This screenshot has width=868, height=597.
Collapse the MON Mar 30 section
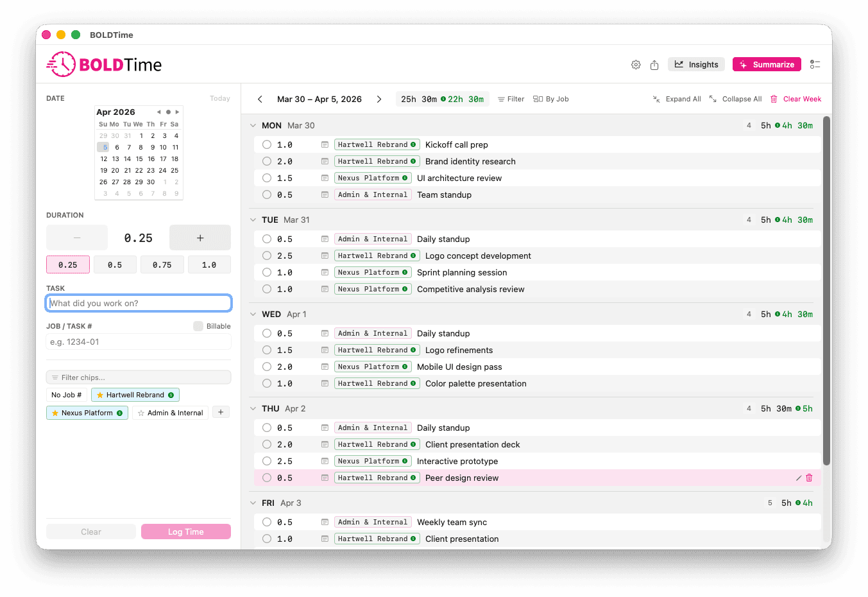pos(252,125)
